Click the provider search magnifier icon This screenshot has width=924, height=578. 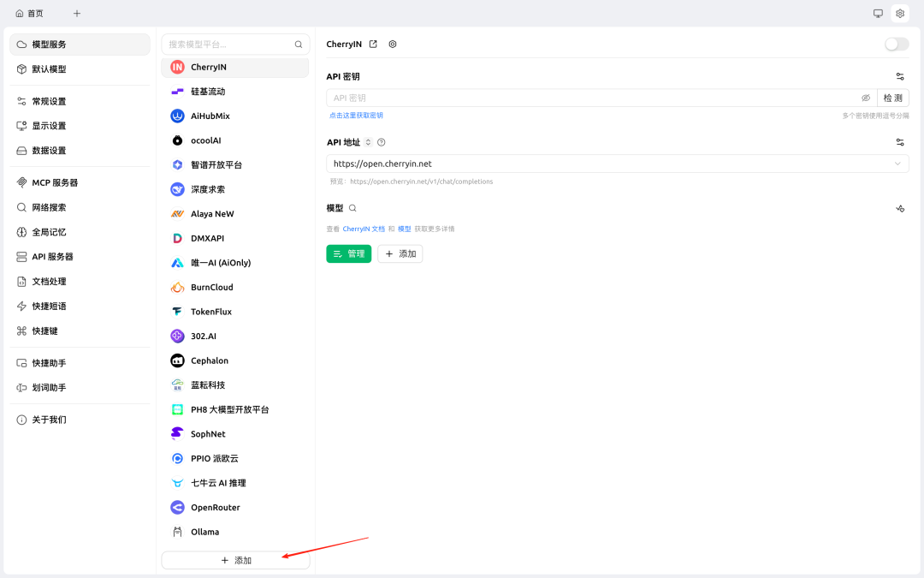pos(299,45)
